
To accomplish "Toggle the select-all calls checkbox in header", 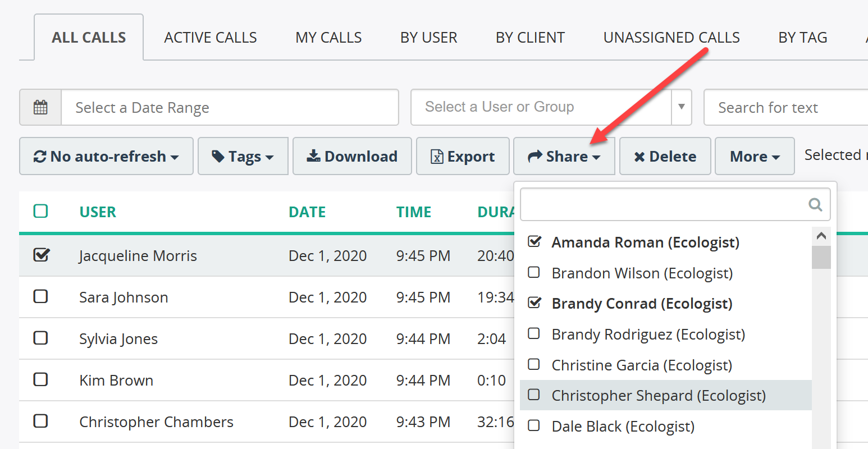I will pyautogui.click(x=40, y=211).
